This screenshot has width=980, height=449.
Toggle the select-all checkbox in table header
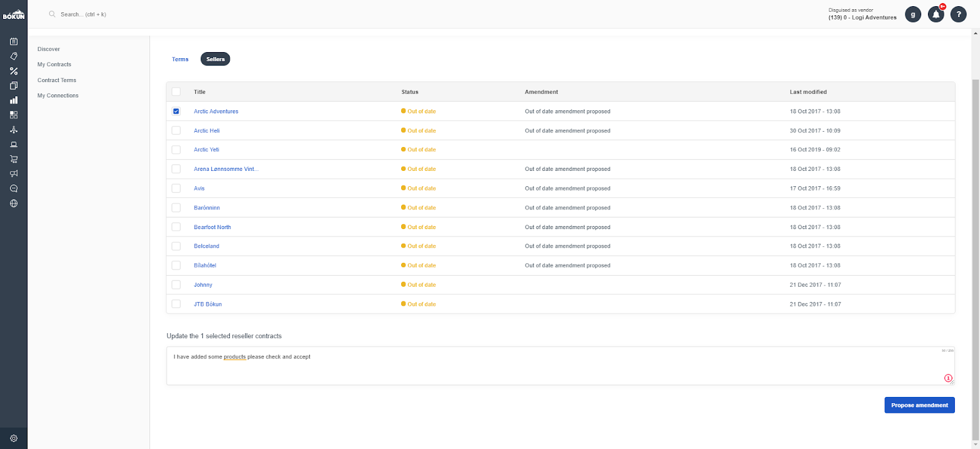click(x=176, y=92)
